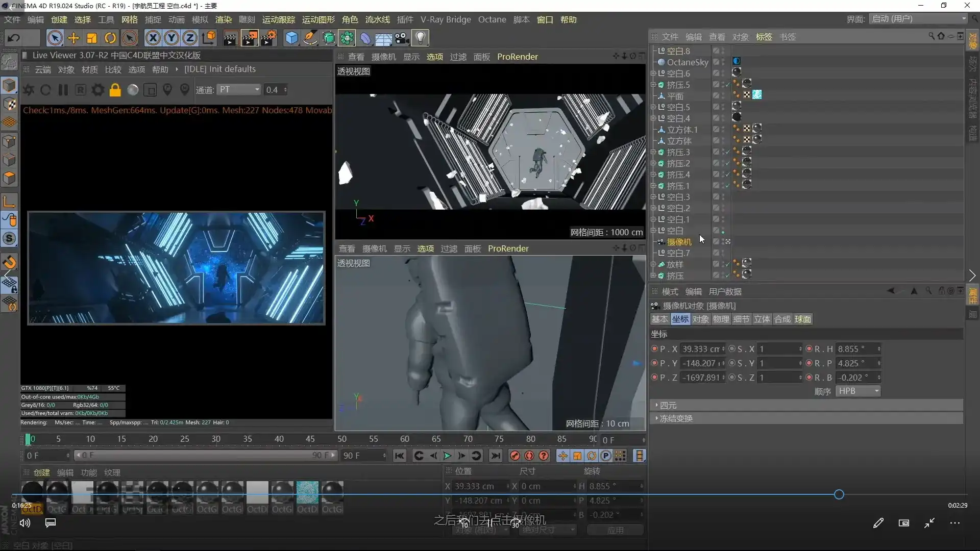Screen dimensions: 980x551
Task: Open Live Viewer settings gear
Action: (x=97, y=90)
